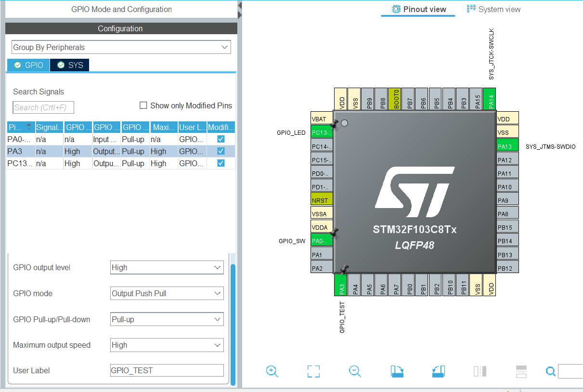Screen dimensions: 583x392
Task: Click the PB12 pin
Action: [x=508, y=268]
